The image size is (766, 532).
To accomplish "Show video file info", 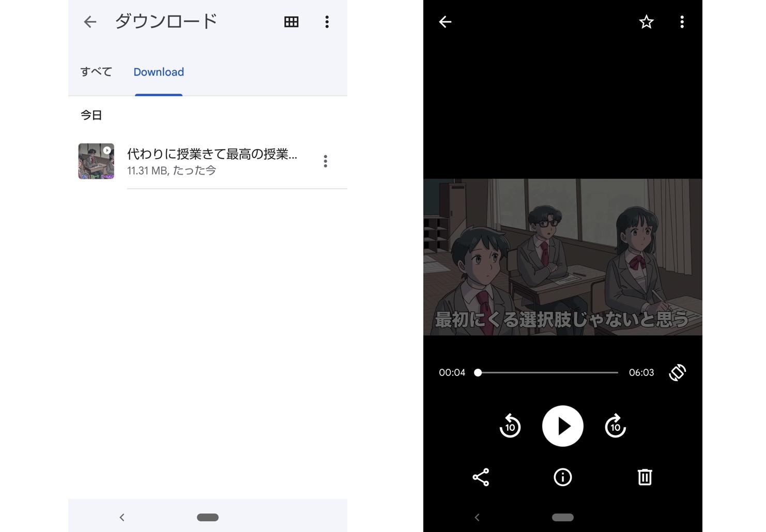I will 563,477.
